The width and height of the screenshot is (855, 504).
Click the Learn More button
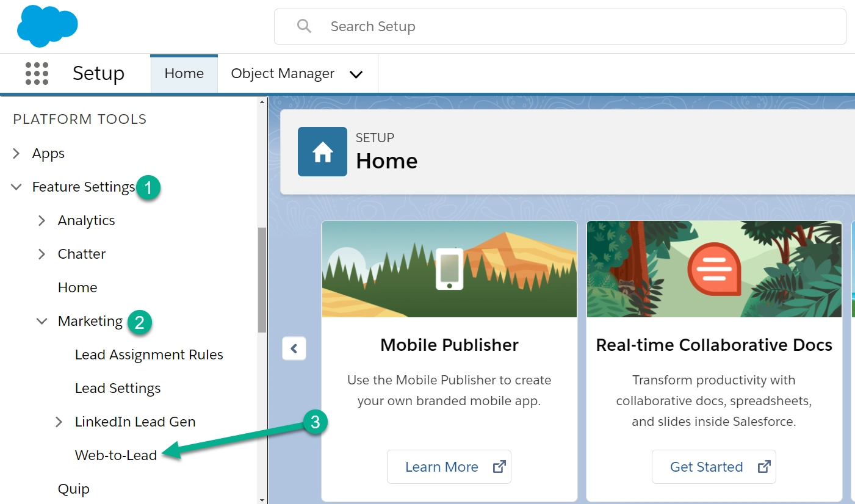tap(449, 467)
